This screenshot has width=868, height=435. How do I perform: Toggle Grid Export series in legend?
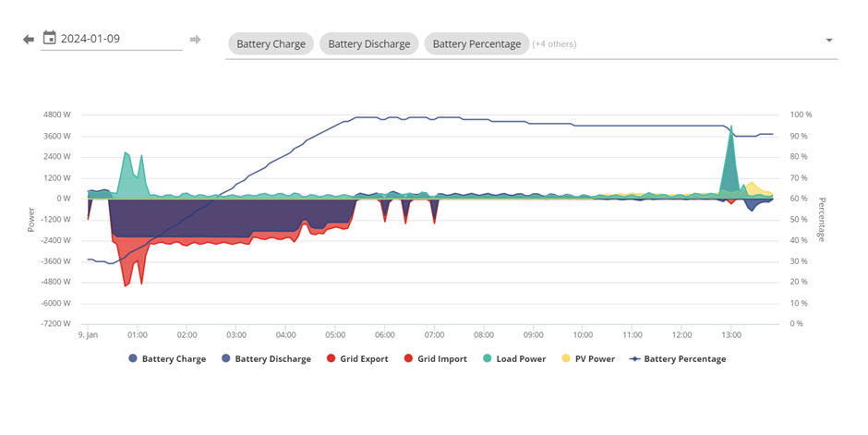[357, 358]
